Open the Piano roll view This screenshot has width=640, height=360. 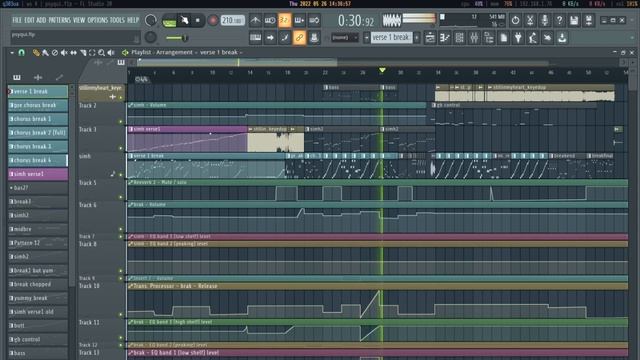click(x=445, y=38)
